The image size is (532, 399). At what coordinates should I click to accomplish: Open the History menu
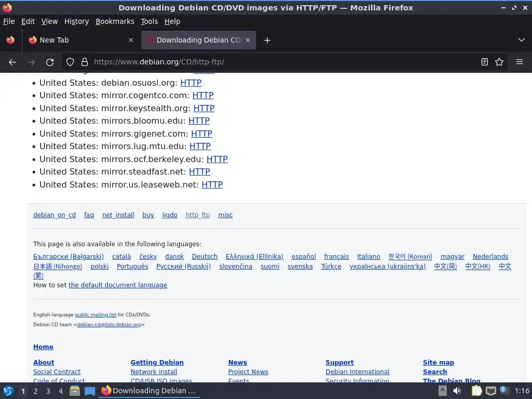tap(77, 21)
